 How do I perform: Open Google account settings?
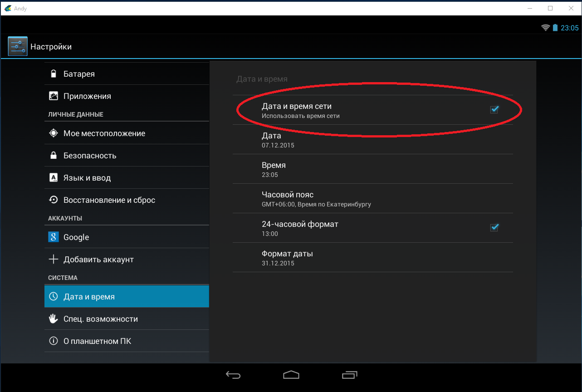tap(127, 237)
